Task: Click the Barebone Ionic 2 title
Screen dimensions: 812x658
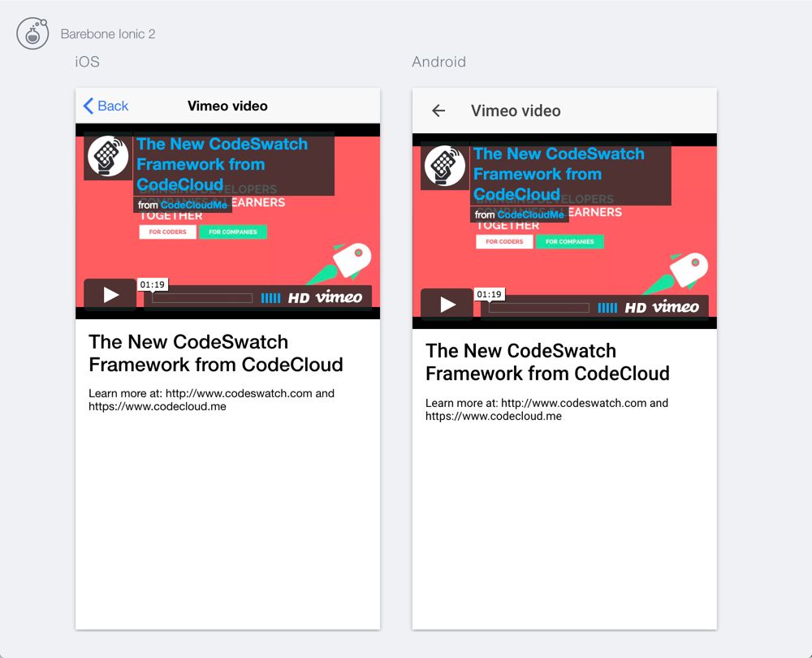Action: click(108, 34)
